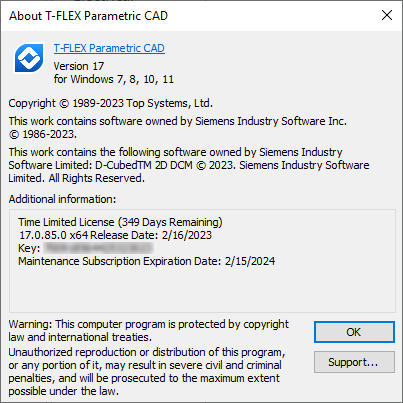Click the © 1986-2023 text line
Viewport: 403px width, 403px height.
(x=43, y=134)
